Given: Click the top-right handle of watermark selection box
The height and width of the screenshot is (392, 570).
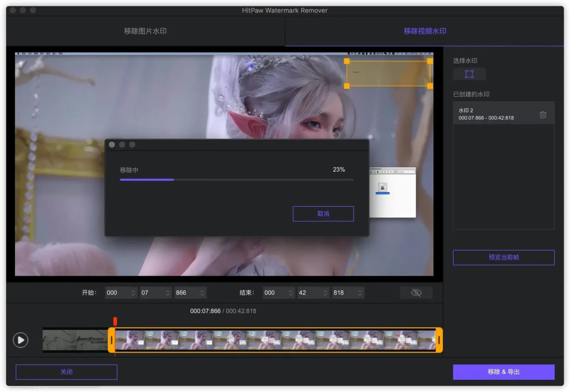Looking at the screenshot, I should pyautogui.click(x=430, y=61).
